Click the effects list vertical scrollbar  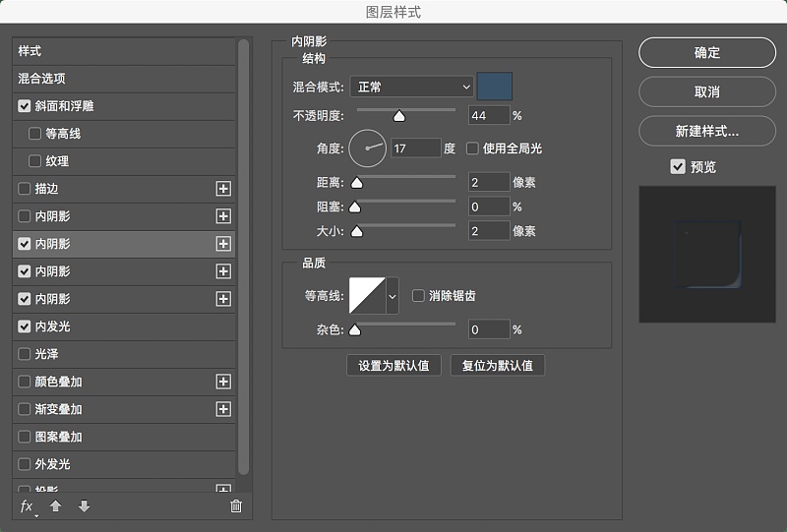coord(243,257)
